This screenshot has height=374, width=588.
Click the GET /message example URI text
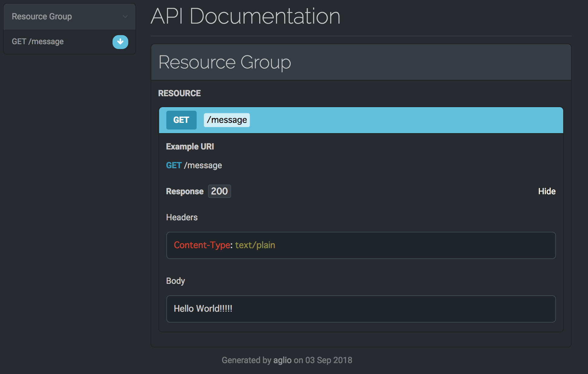click(194, 165)
